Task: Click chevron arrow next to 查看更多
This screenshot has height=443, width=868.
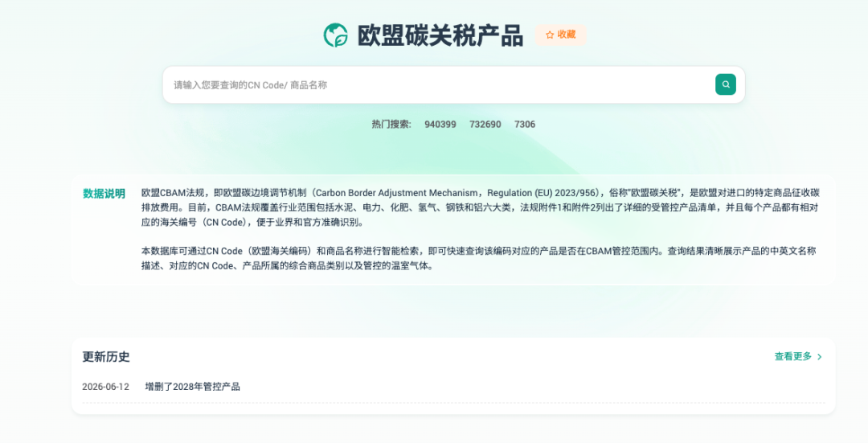Action: (x=820, y=357)
